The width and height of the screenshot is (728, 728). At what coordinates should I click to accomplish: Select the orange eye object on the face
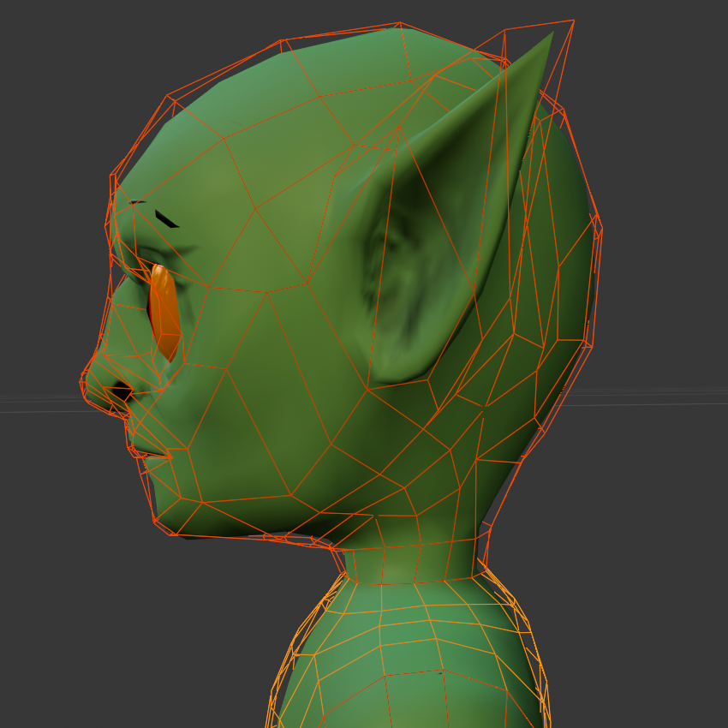(164, 313)
